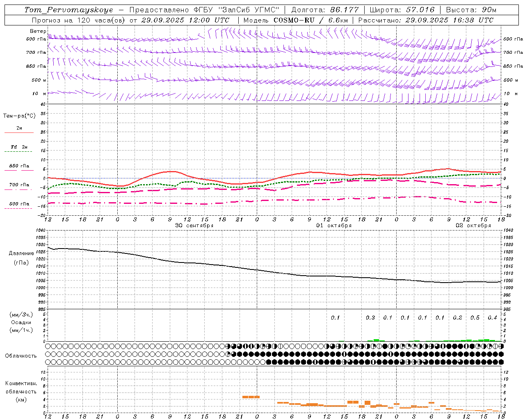Click the red 2м legend line sample
Screen dimensions: 525x420
(19, 132)
